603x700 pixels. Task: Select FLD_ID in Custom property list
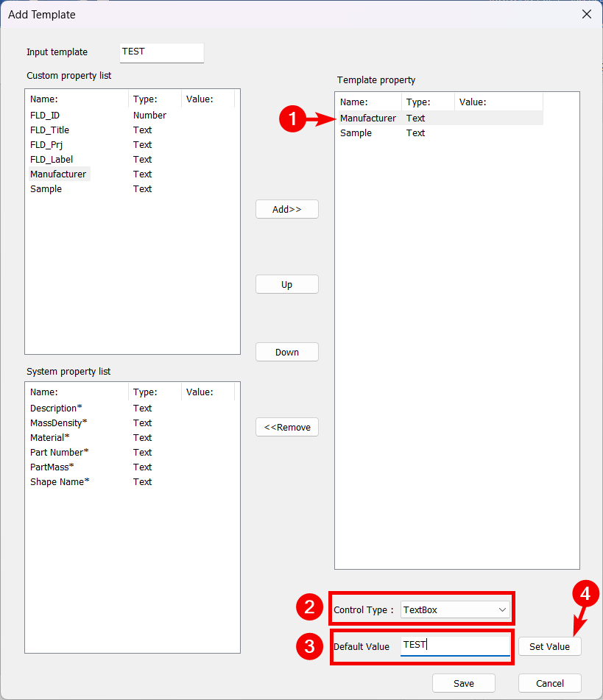pos(45,116)
